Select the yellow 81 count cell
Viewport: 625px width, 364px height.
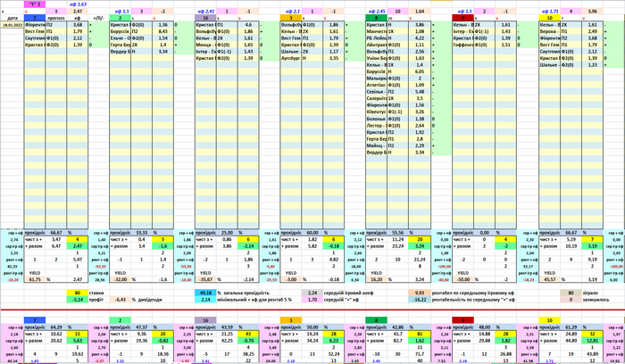click(420, 334)
